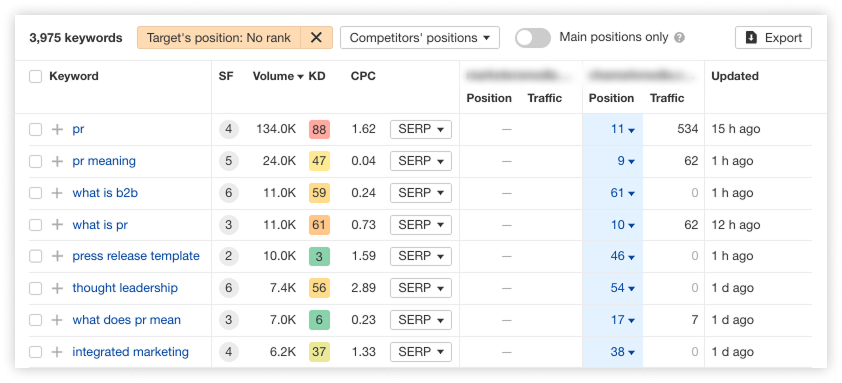Click the help icon beside Main positions only
The width and height of the screenshot is (842, 383).
pos(679,38)
